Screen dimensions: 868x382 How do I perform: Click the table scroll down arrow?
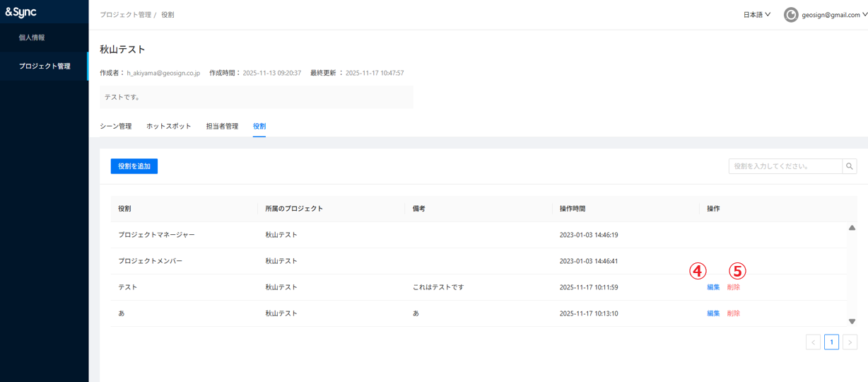pyautogui.click(x=852, y=321)
